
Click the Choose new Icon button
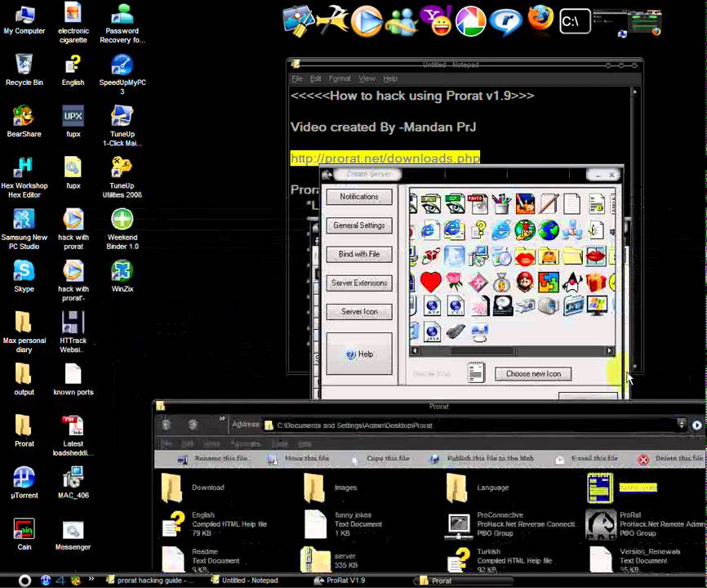tap(533, 374)
